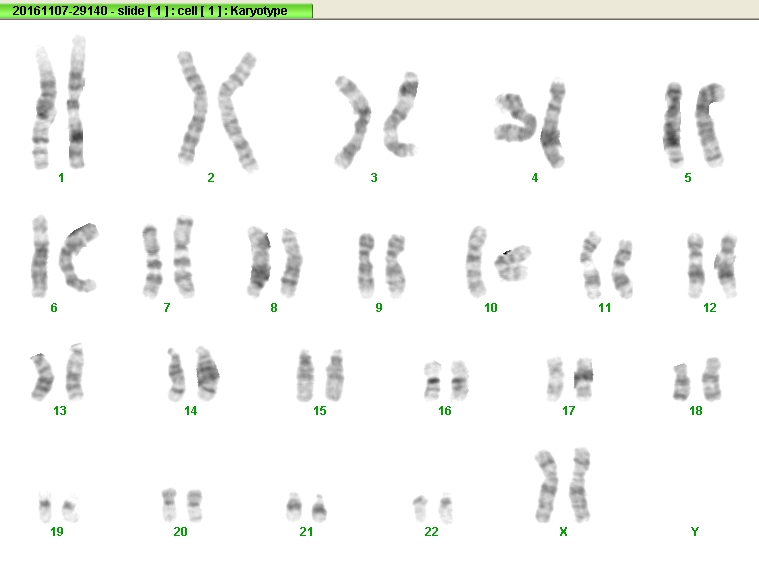759x586 pixels.
Task: Click the green label '12'
Action: (709, 307)
